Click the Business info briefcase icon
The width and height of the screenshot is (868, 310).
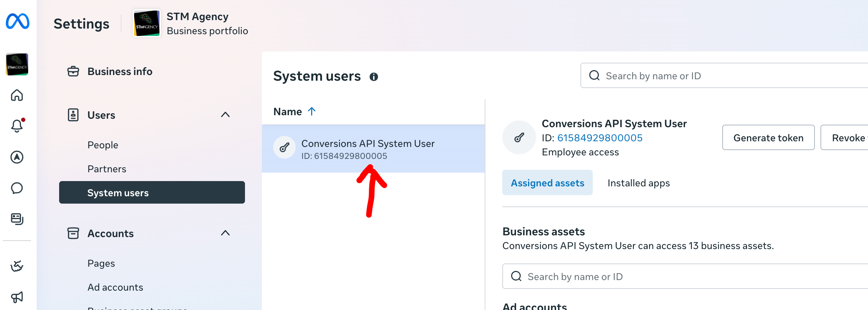[73, 72]
